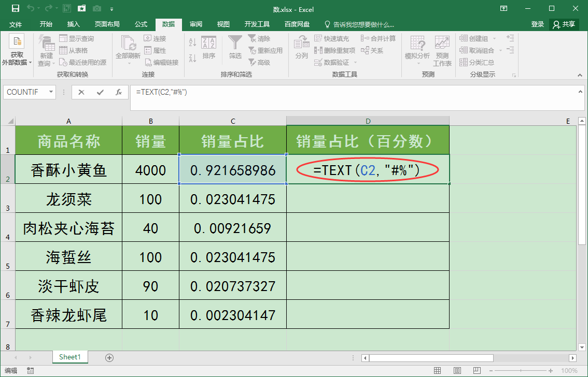Screen dimensions: 588x377
Task: Switch to the 公式 tab
Action: [x=141, y=24]
